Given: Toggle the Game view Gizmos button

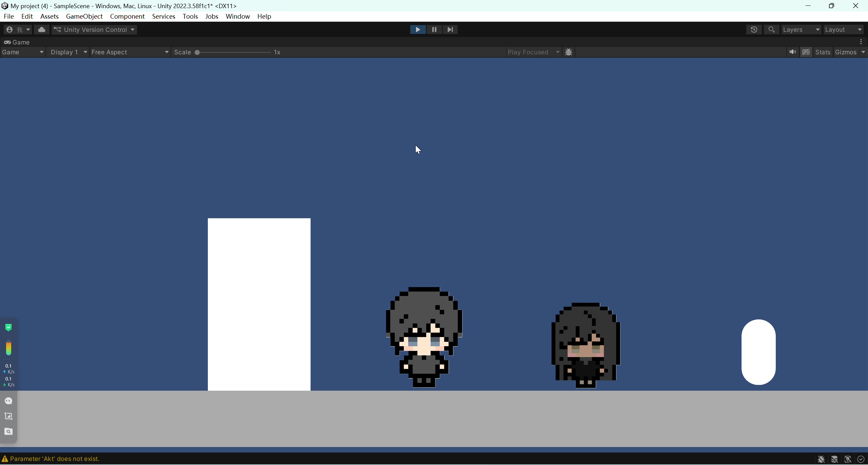Looking at the screenshot, I should [x=846, y=52].
